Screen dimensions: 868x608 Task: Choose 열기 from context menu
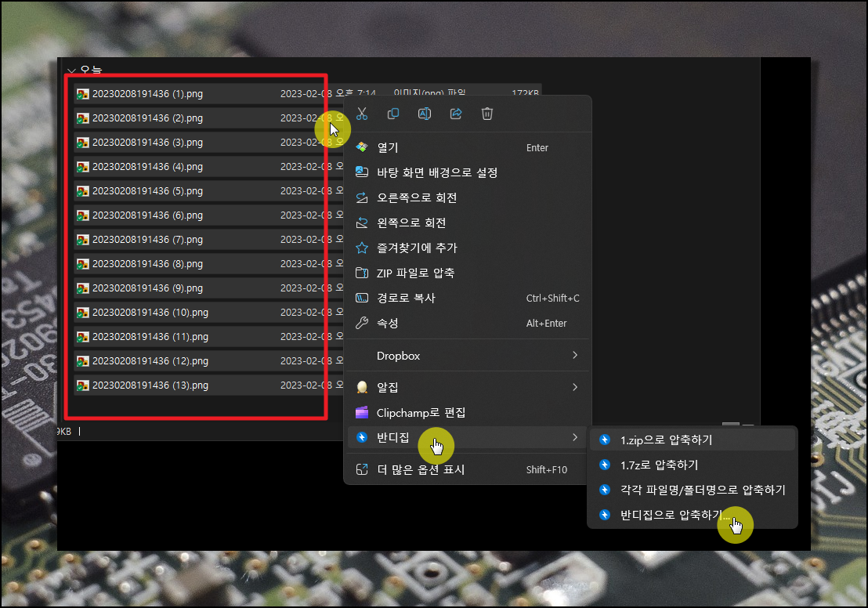[x=468, y=147]
